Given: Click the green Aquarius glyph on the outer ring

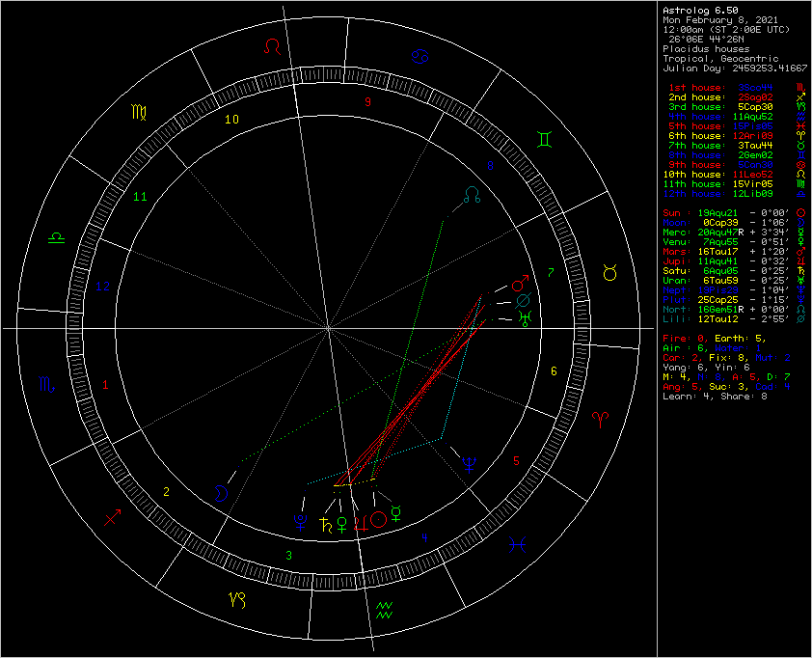Looking at the screenshot, I should click(384, 611).
